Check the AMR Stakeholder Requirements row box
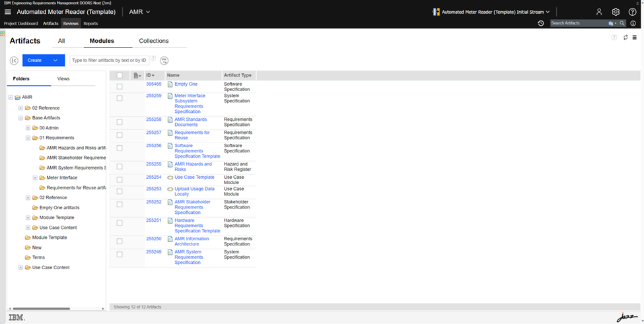Viewport: 644px width, 324px height. click(x=120, y=205)
